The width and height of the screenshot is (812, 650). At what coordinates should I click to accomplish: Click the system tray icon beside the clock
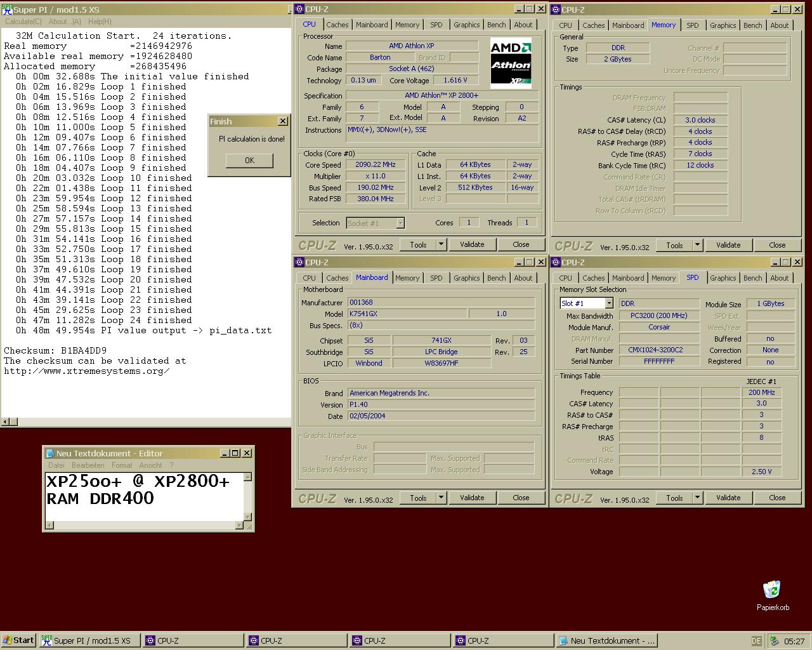[775, 641]
